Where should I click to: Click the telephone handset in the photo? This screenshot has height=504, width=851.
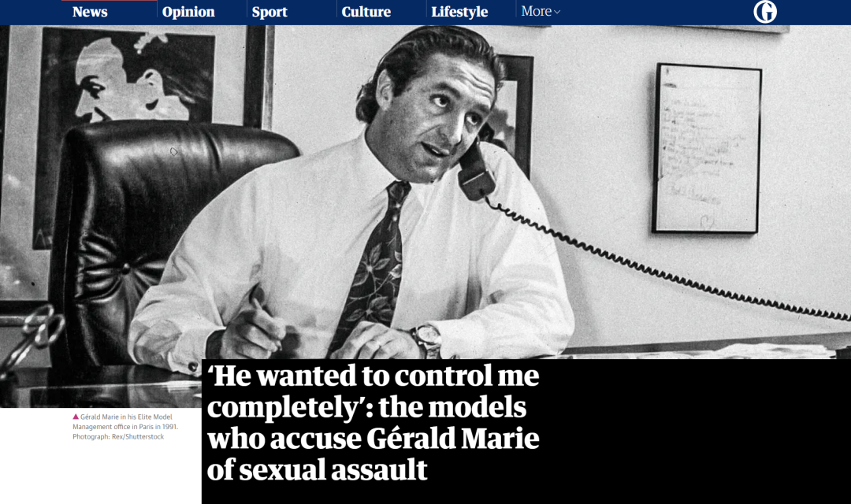pos(477,171)
